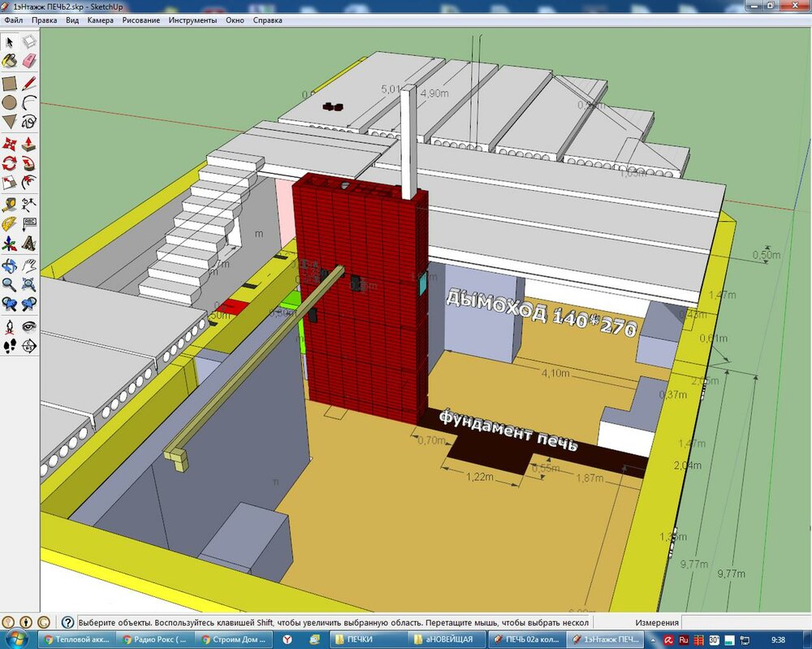Activate the Push/Pull tool
Viewport: 812px width, 649px height.
click(29, 144)
